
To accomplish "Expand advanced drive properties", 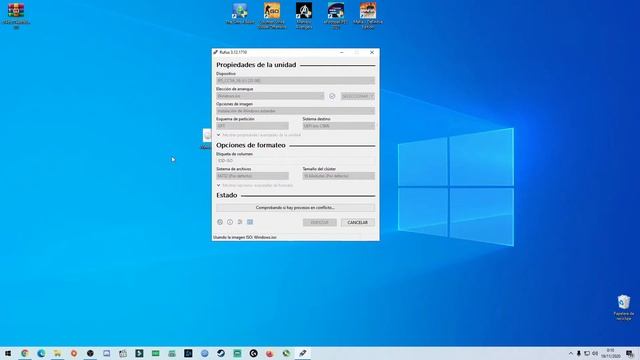I will click(259, 135).
